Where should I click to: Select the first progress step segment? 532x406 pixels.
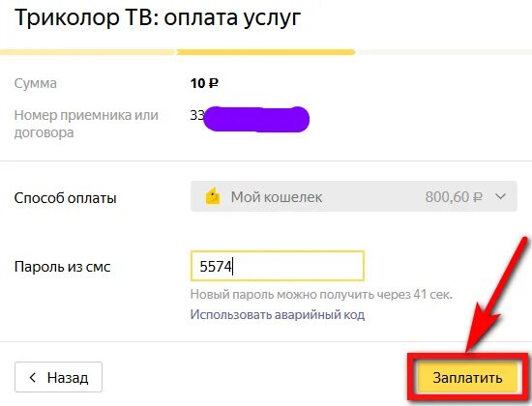pyautogui.click(x=88, y=52)
